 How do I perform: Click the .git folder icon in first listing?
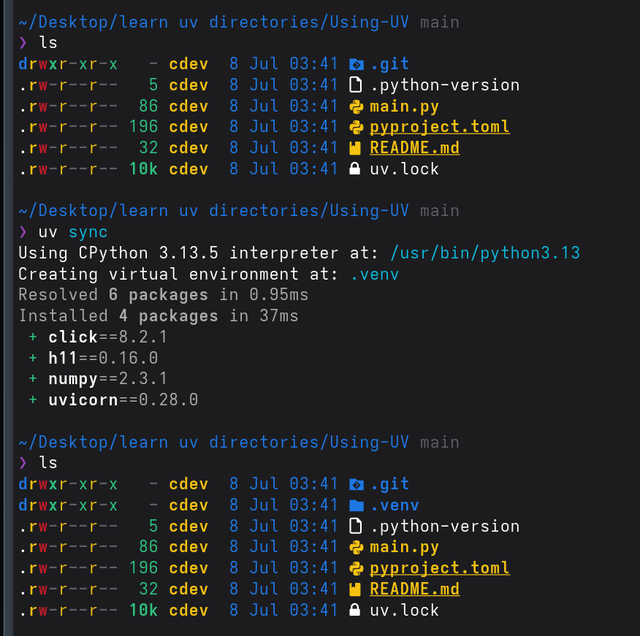click(x=356, y=64)
